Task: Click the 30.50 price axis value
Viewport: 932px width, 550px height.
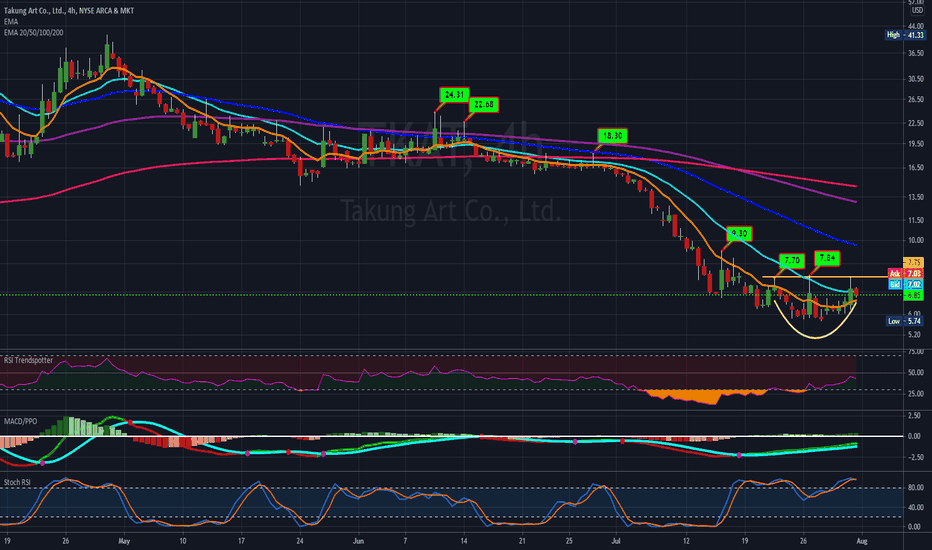Action: coord(915,79)
